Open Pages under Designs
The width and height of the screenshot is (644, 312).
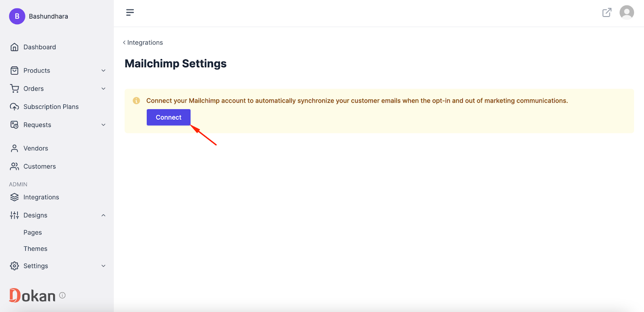33,233
